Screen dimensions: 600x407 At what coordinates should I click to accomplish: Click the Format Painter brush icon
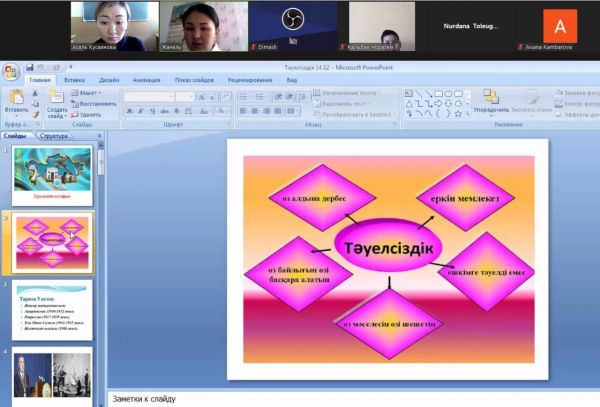[x=35, y=112]
